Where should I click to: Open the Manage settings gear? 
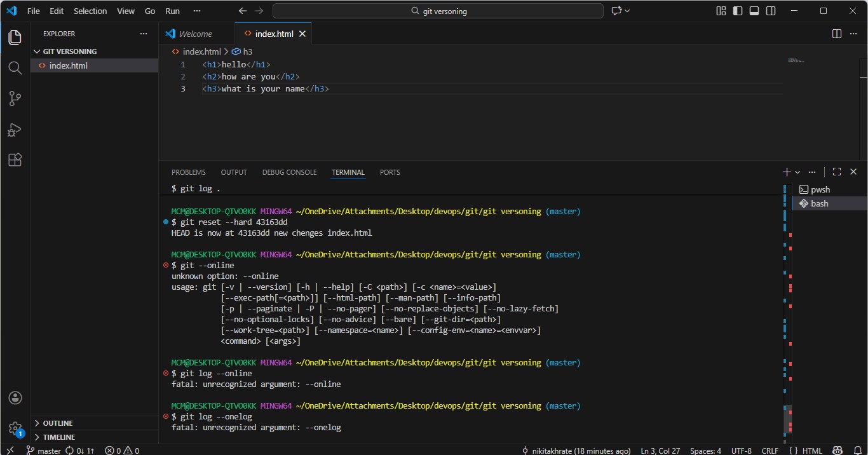point(15,428)
